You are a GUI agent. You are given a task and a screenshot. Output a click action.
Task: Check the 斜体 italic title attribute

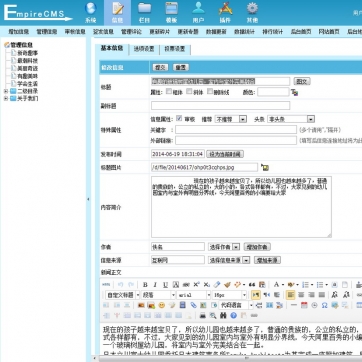[x=189, y=91]
